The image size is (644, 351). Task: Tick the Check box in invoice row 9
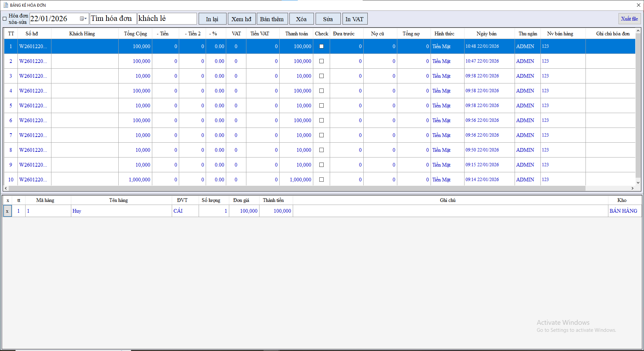pyautogui.click(x=321, y=165)
